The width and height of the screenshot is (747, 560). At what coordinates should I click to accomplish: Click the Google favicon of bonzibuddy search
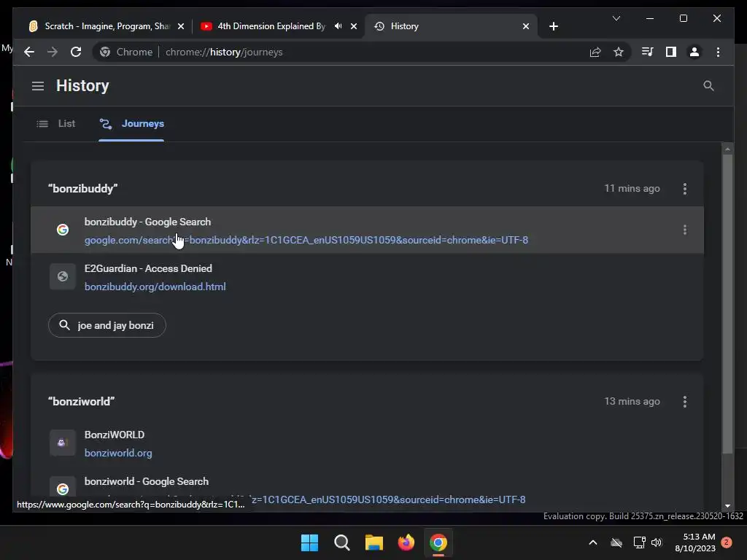(x=63, y=230)
